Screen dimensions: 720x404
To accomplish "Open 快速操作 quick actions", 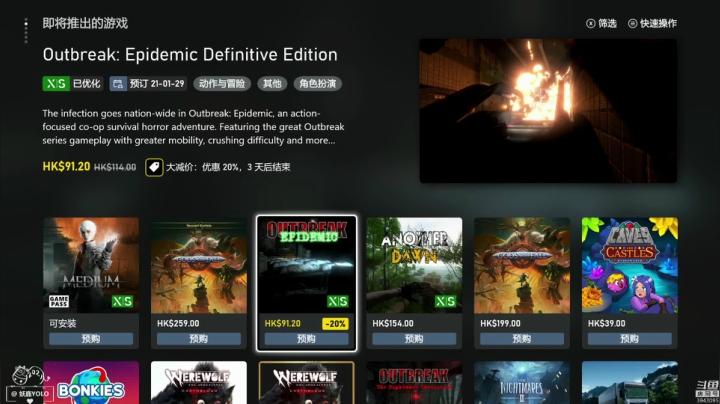I will click(x=652, y=23).
